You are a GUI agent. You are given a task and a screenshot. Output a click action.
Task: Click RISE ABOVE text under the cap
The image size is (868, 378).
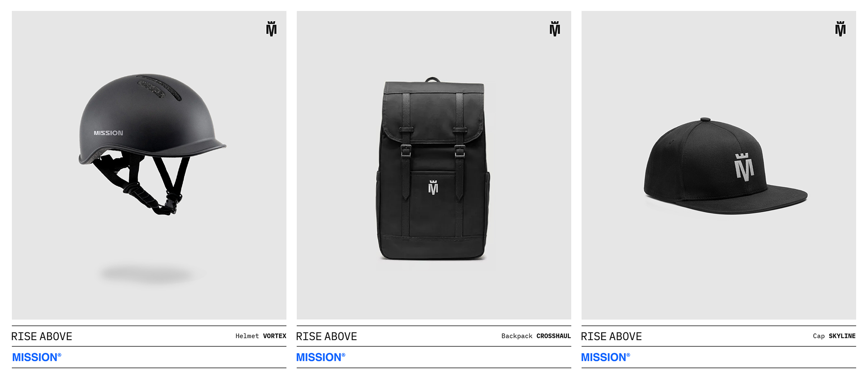[x=611, y=336]
